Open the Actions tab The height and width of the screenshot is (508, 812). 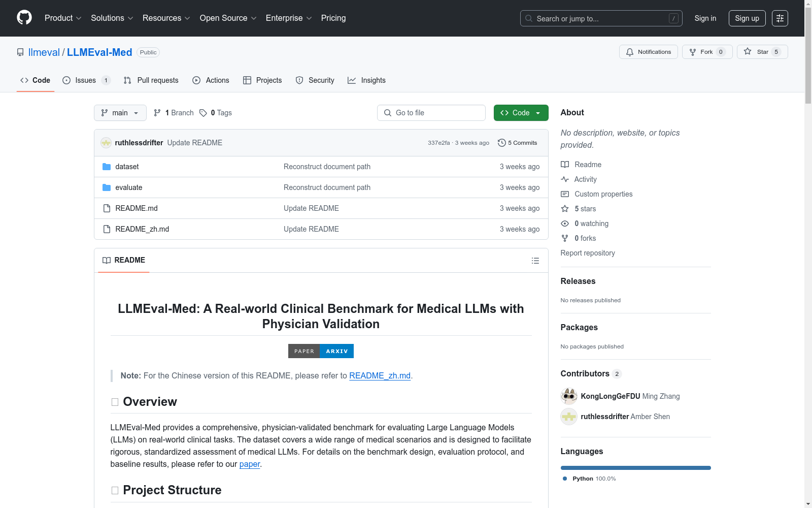pos(211,80)
